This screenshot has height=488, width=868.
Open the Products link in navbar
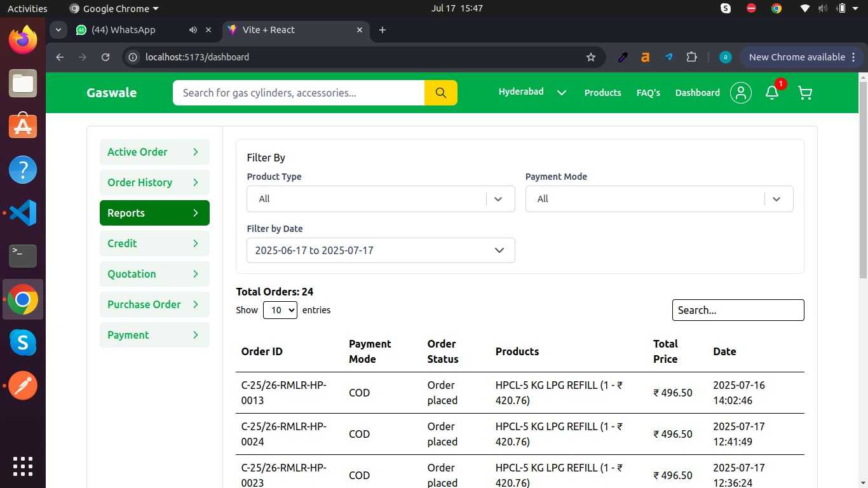pyautogui.click(x=602, y=93)
